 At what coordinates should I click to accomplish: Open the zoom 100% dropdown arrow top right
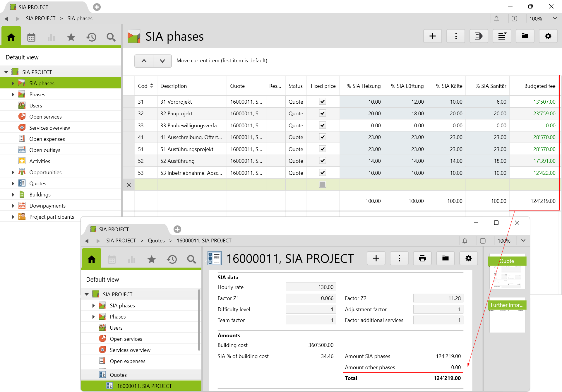[x=555, y=18]
